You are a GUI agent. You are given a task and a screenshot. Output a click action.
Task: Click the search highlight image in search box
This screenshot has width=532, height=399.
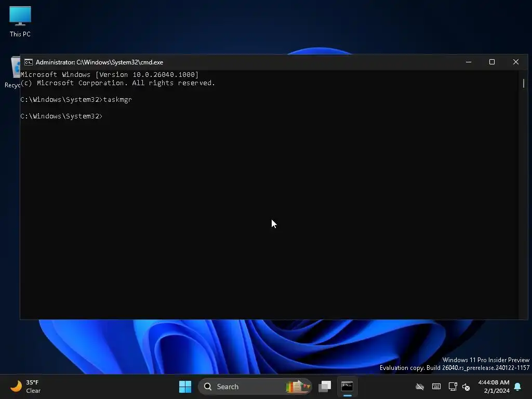tap(298, 387)
